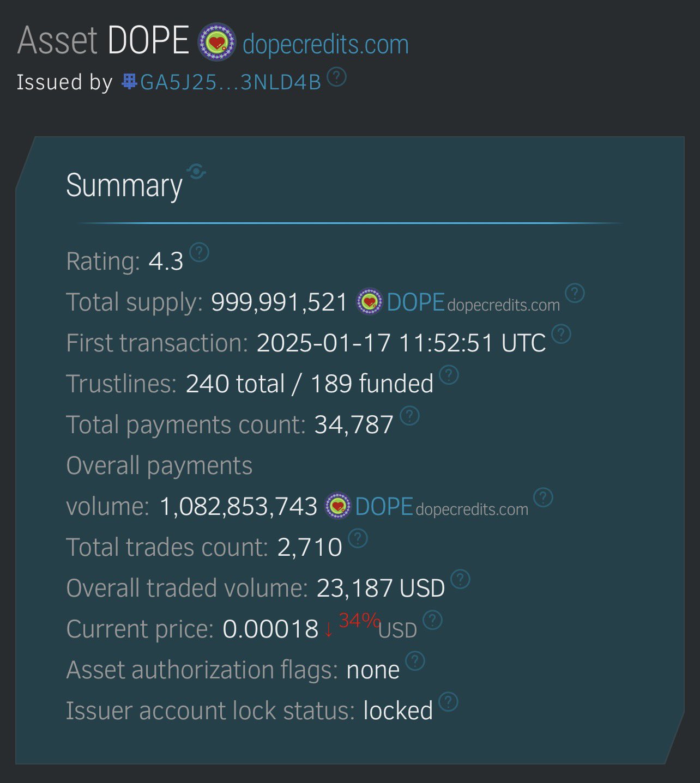700x783 pixels.
Task: Click the help icon next to payments volume
Action: click(x=543, y=497)
